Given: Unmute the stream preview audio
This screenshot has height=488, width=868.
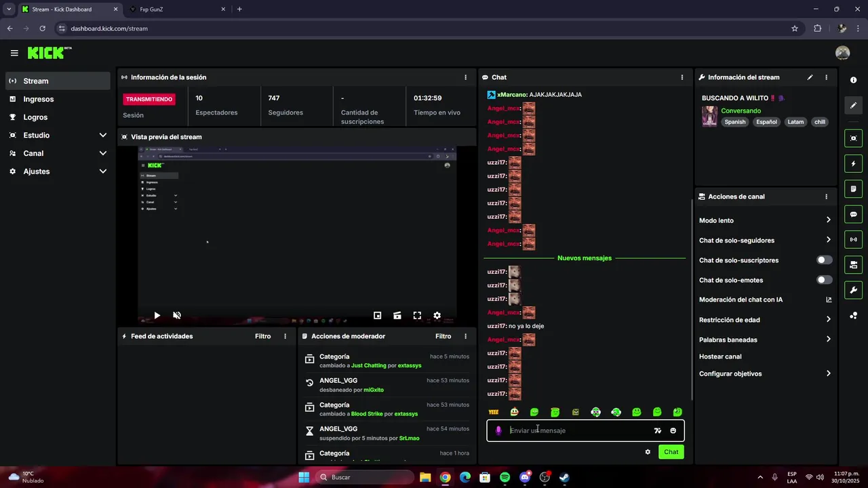Looking at the screenshot, I should (x=177, y=315).
